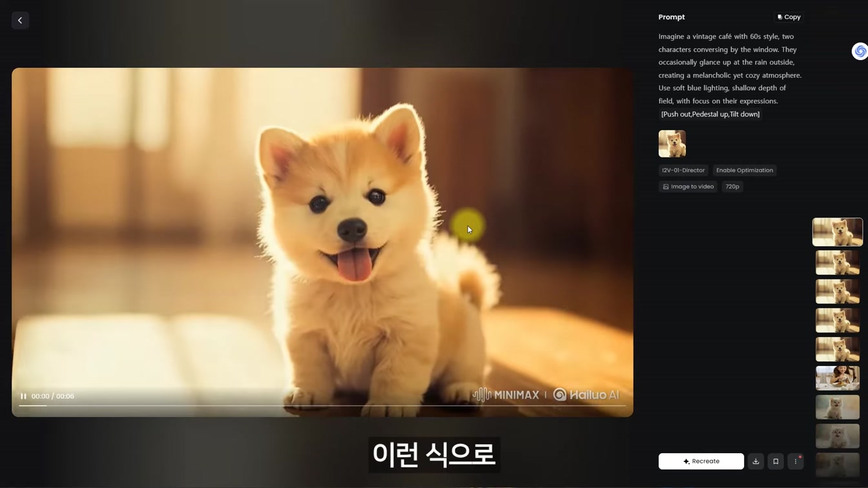Click the prompt text starting 'Imagine a vintage café'

coord(730,68)
